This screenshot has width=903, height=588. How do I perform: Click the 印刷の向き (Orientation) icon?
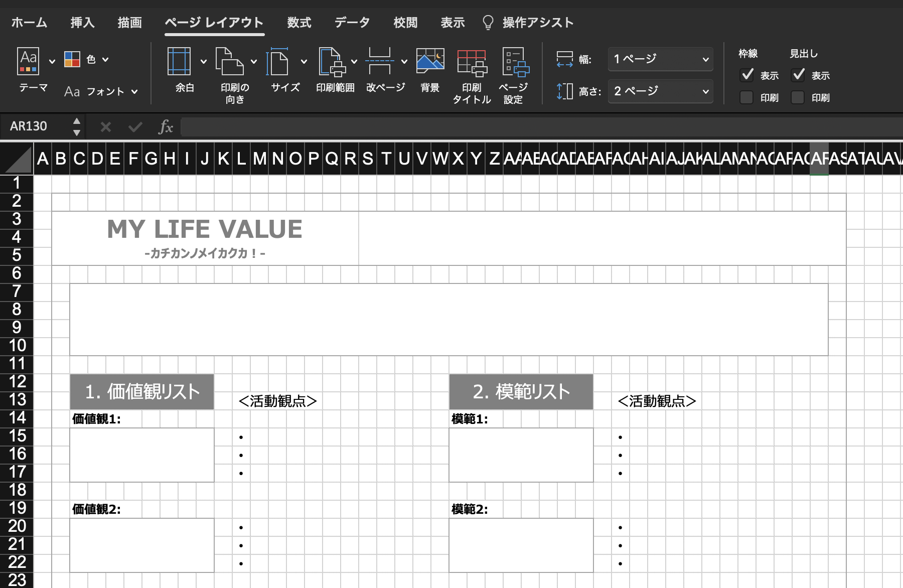[x=229, y=61]
